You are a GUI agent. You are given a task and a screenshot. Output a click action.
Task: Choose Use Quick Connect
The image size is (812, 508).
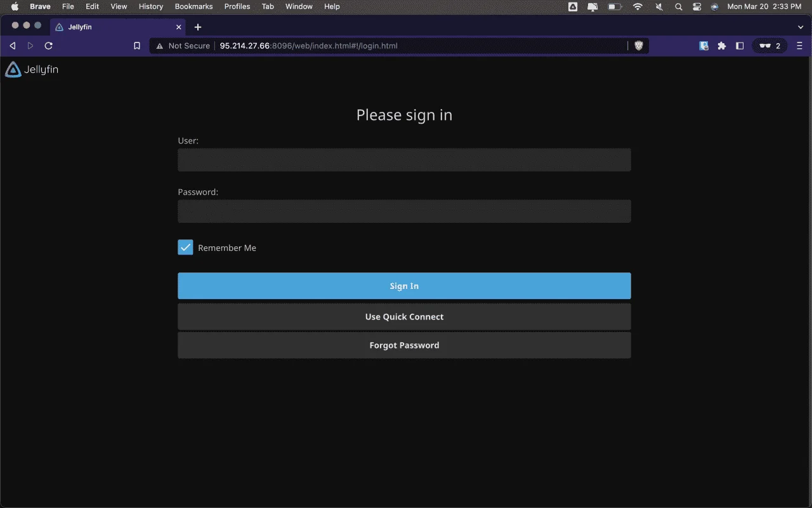[404, 317]
